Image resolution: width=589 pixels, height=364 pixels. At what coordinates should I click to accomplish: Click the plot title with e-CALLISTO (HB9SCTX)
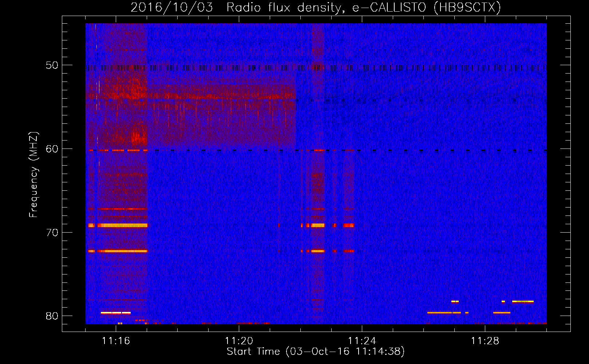click(316, 8)
